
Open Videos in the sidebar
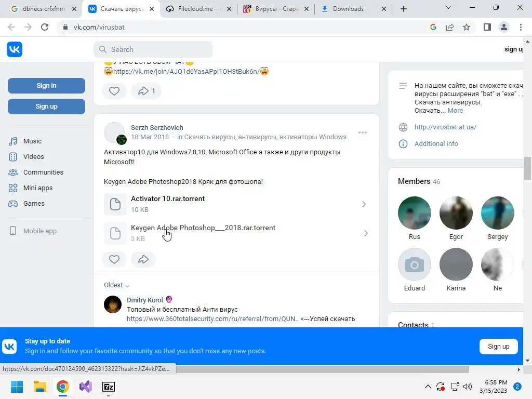[x=33, y=157]
